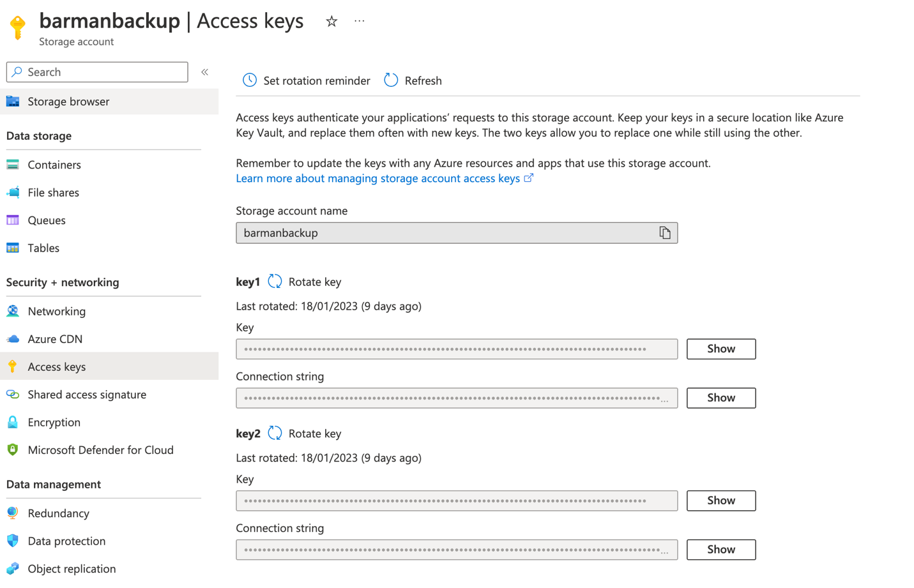Collapse the sidebar with the double chevron

[205, 72]
